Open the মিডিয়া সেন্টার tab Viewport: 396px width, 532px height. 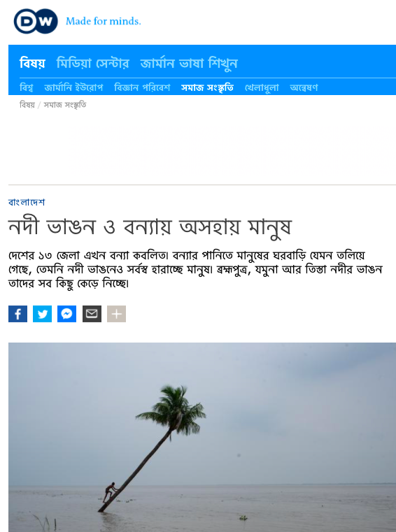click(93, 64)
